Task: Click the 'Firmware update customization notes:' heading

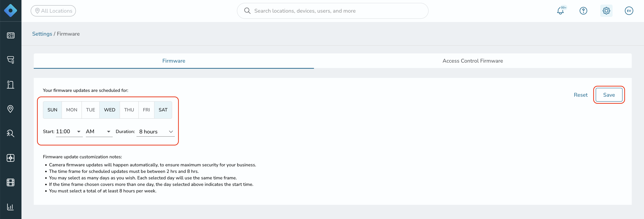Action: coord(82,157)
